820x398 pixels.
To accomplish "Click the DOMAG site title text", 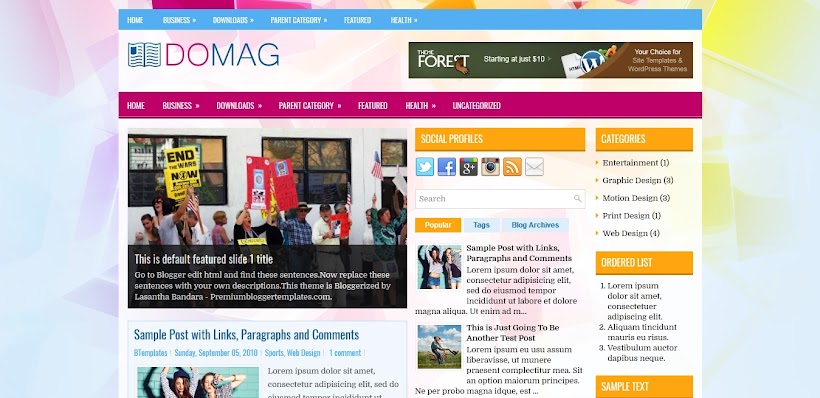I will tap(222, 55).
